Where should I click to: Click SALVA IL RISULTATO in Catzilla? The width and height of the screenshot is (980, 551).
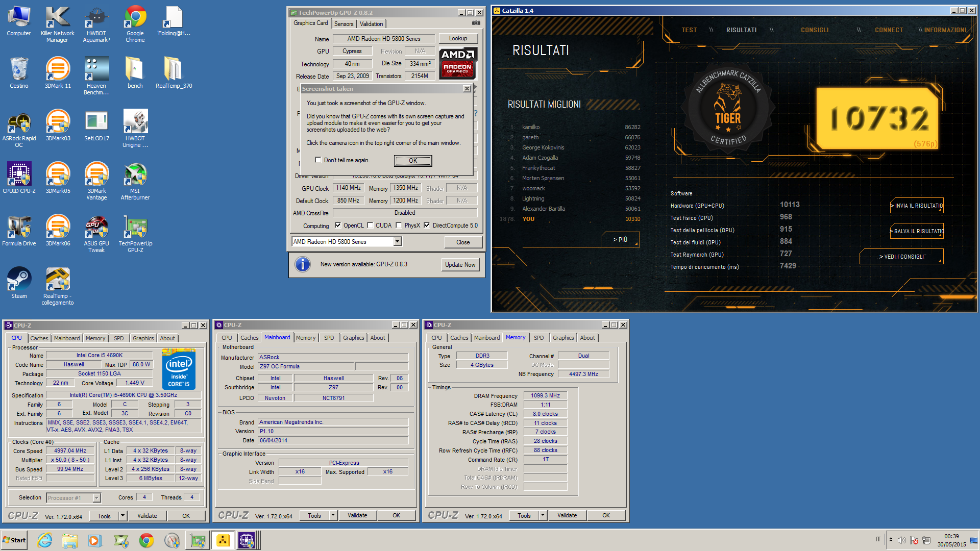click(917, 231)
